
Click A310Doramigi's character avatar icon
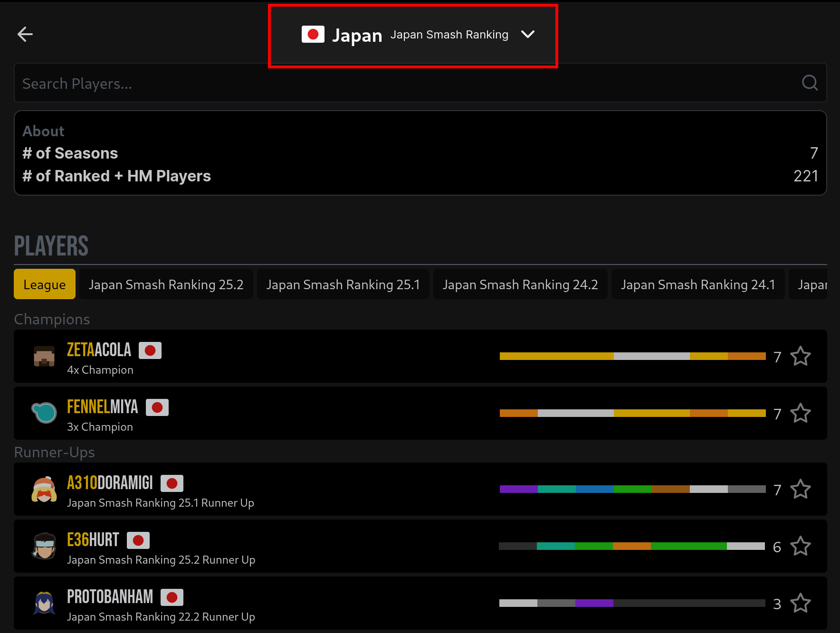click(44, 489)
